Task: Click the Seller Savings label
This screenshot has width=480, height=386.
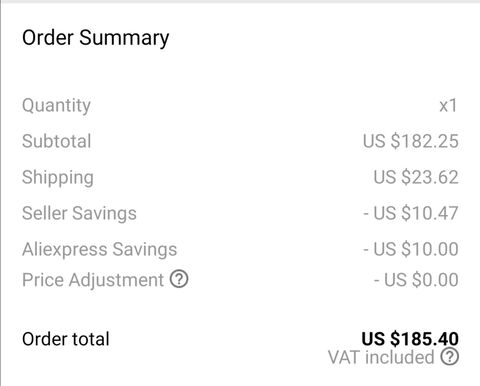Action: click(x=79, y=213)
